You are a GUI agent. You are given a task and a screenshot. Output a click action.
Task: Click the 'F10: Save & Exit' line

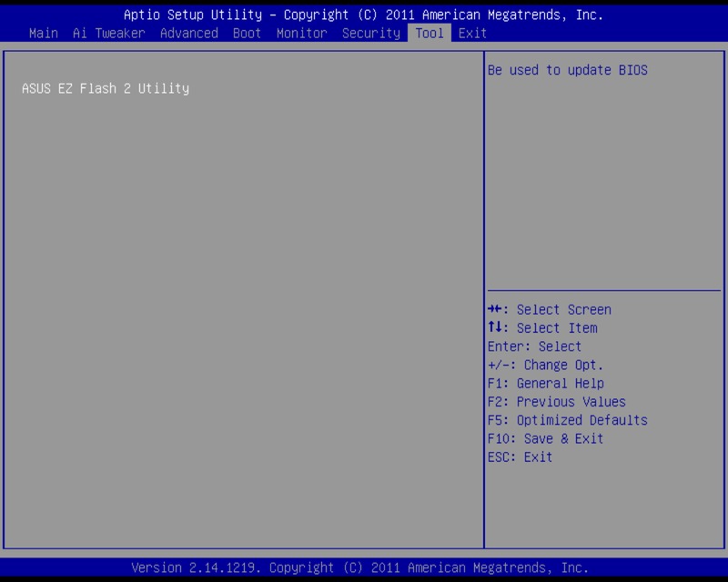[545, 438]
